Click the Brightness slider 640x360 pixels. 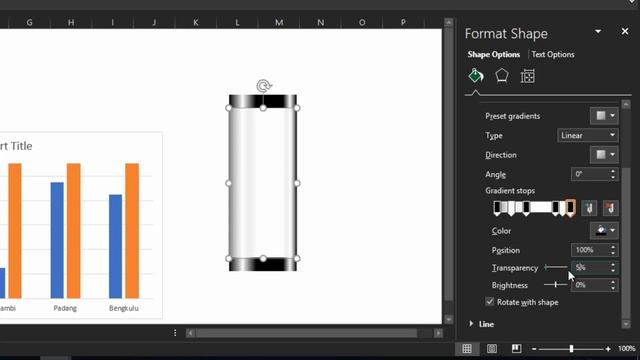tap(556, 284)
